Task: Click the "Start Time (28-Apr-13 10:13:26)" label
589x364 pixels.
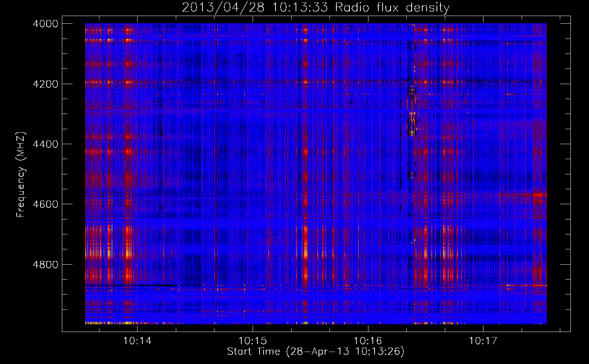Action: pos(316,352)
